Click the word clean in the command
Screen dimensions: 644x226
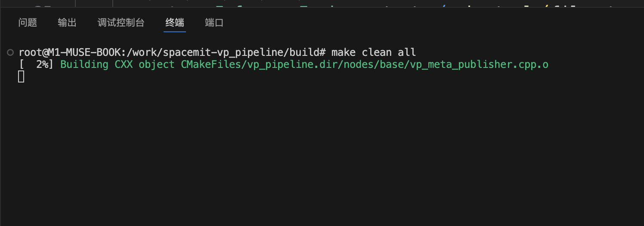point(377,52)
